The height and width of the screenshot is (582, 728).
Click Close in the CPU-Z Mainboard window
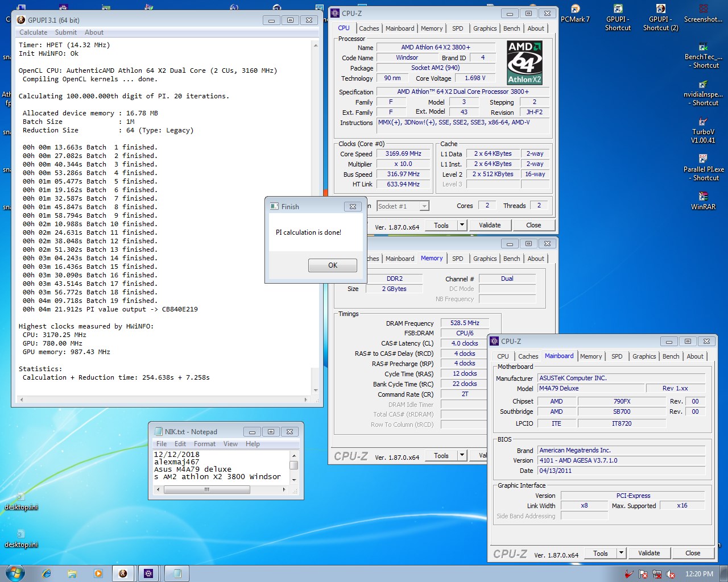click(693, 553)
